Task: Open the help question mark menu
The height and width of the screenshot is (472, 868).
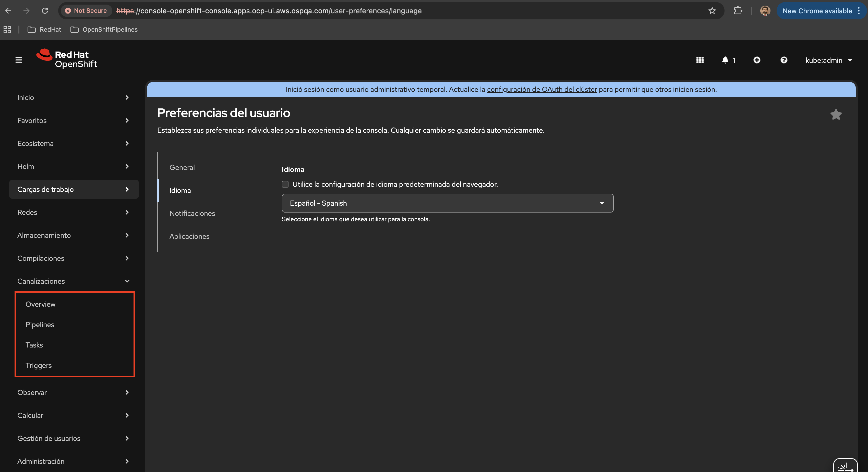Action: pos(784,60)
